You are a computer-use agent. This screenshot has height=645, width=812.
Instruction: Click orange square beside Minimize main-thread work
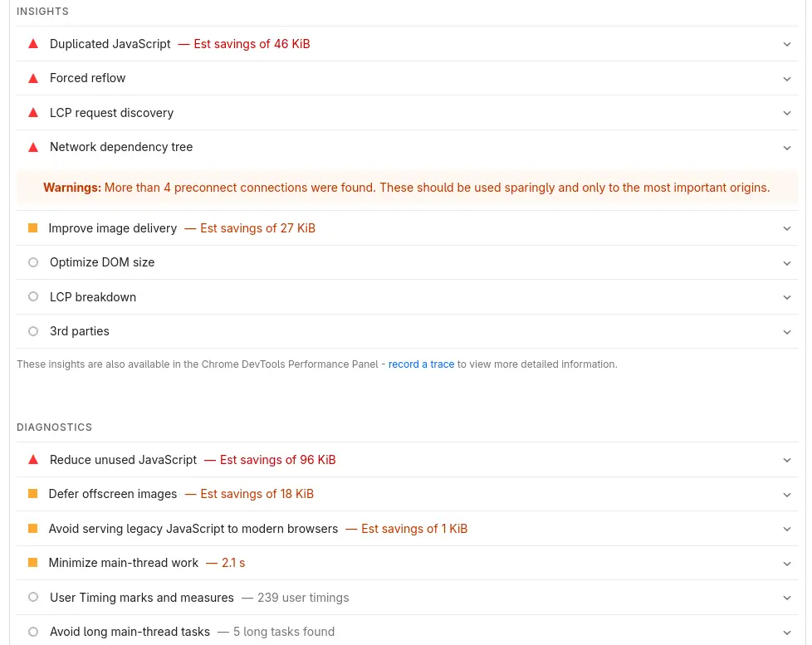point(33,563)
